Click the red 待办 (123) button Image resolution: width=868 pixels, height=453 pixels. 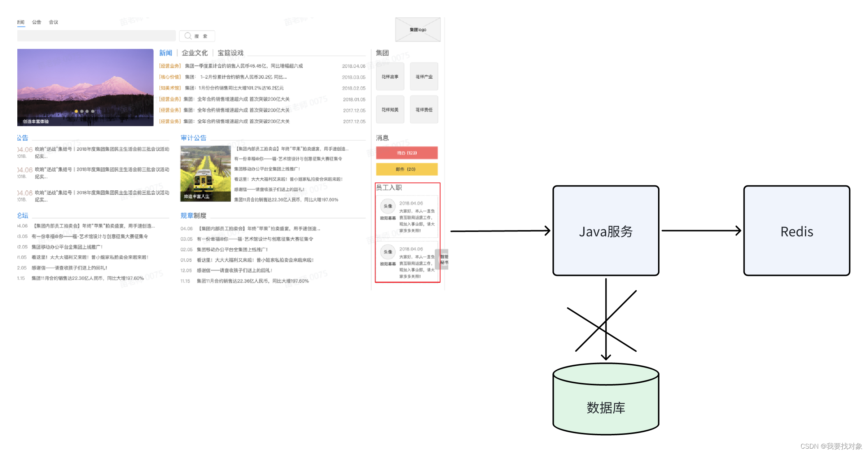coord(407,153)
